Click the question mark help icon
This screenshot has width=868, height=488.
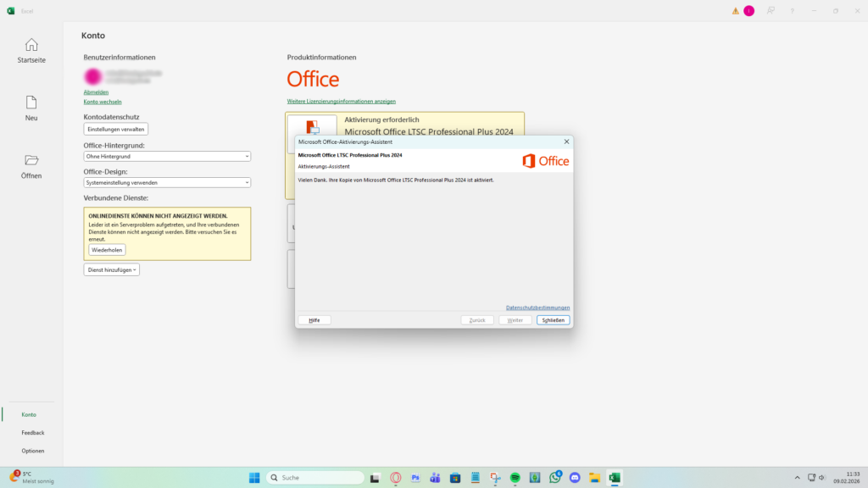pyautogui.click(x=793, y=11)
